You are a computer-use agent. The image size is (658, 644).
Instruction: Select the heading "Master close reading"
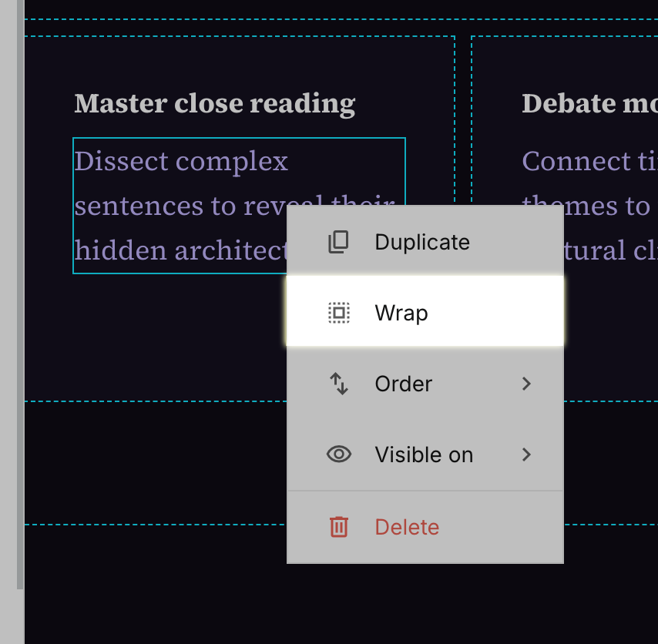[x=215, y=104]
